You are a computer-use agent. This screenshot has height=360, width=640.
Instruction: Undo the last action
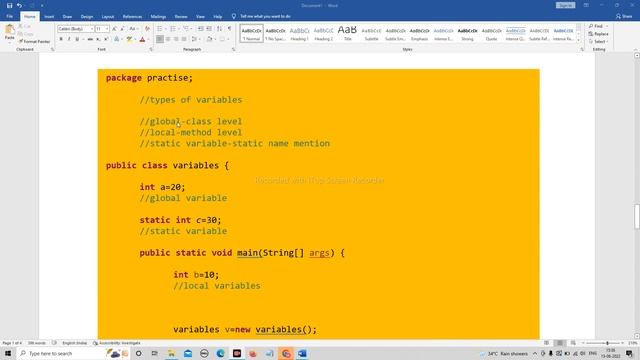(19, 5)
